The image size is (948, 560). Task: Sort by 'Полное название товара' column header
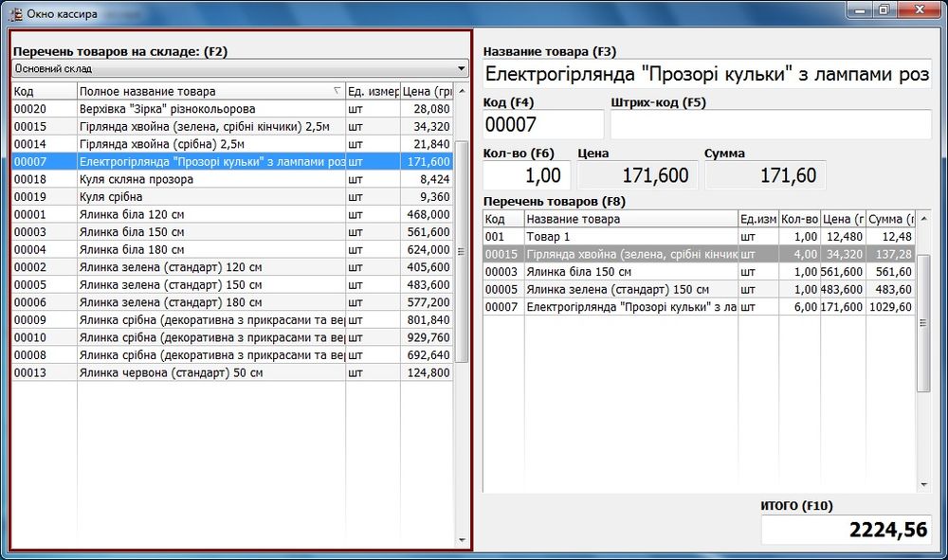211,91
